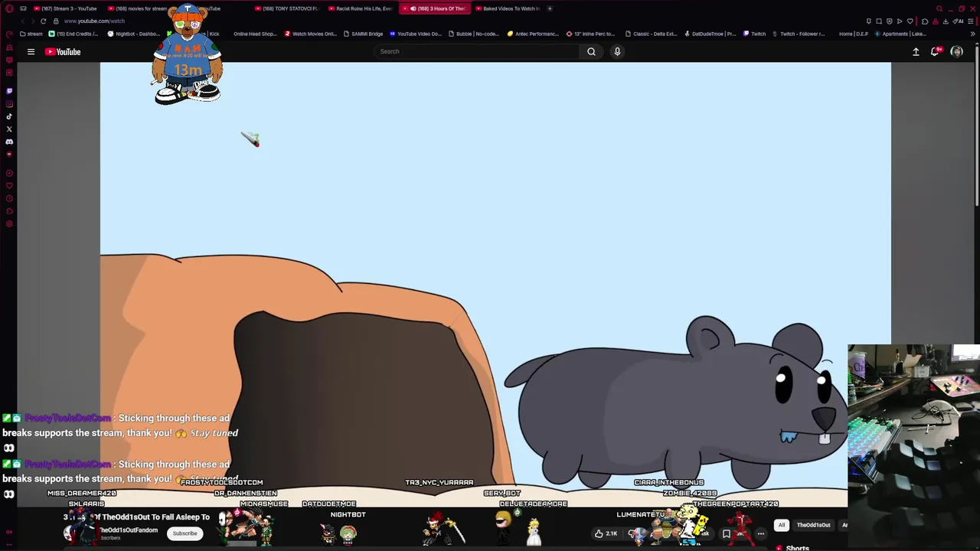Open the "YouTube Video Do..." bookmark
This screenshot has height=551, width=980.
click(416, 34)
